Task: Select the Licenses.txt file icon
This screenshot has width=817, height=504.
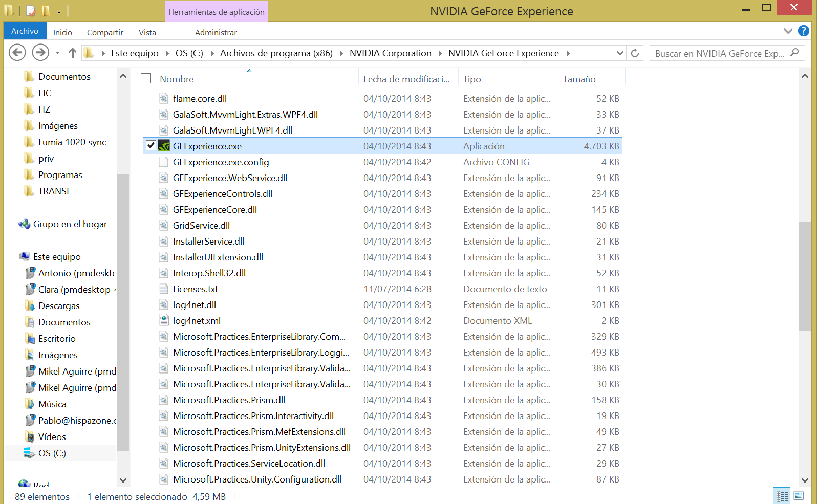Action: point(164,289)
